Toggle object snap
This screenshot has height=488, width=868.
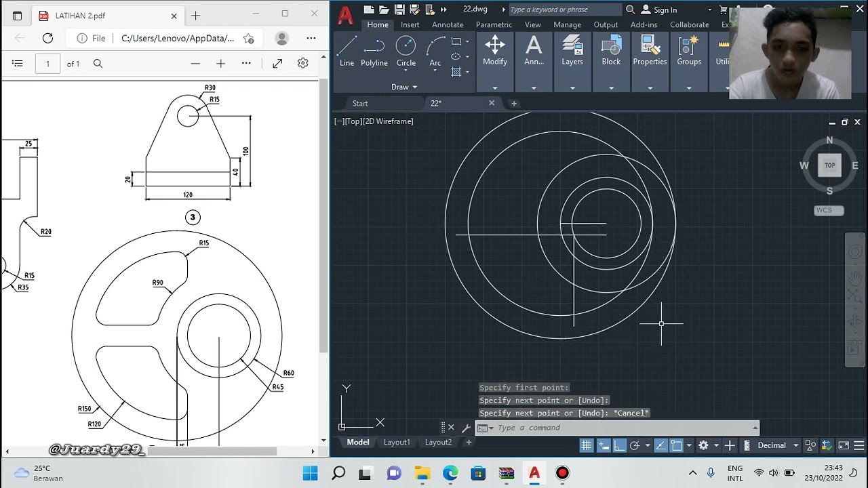coord(676,445)
